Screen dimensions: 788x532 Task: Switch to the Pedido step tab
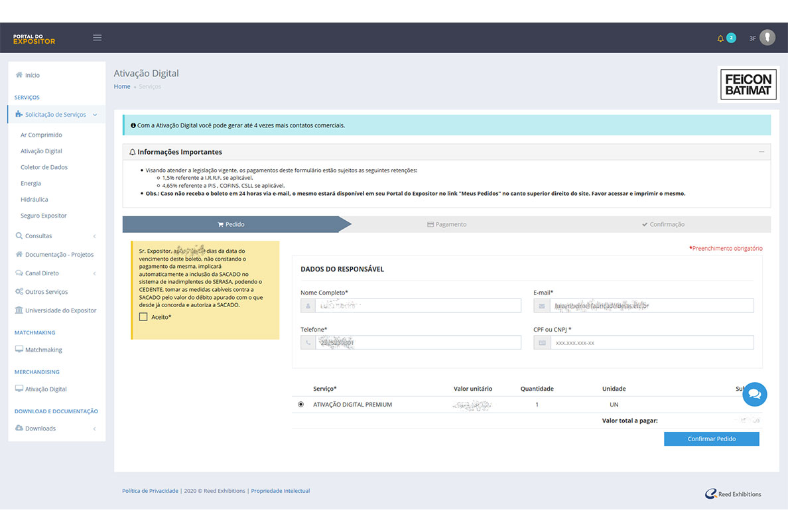click(231, 225)
